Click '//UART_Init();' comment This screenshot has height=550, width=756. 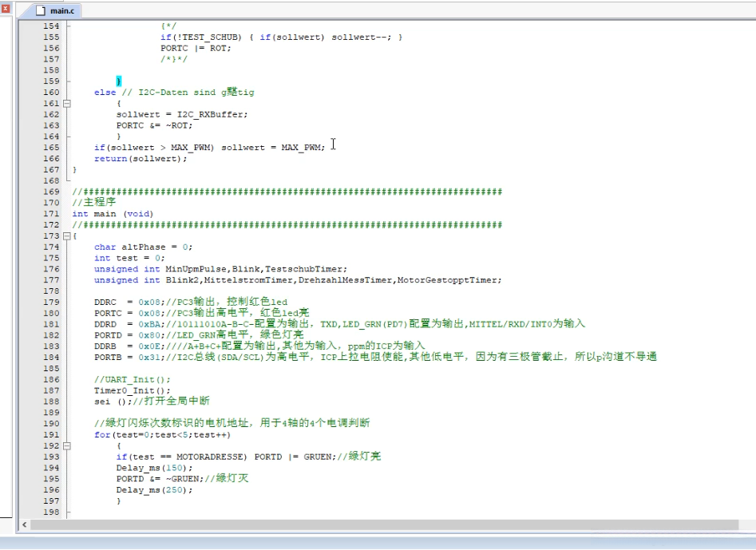point(132,379)
